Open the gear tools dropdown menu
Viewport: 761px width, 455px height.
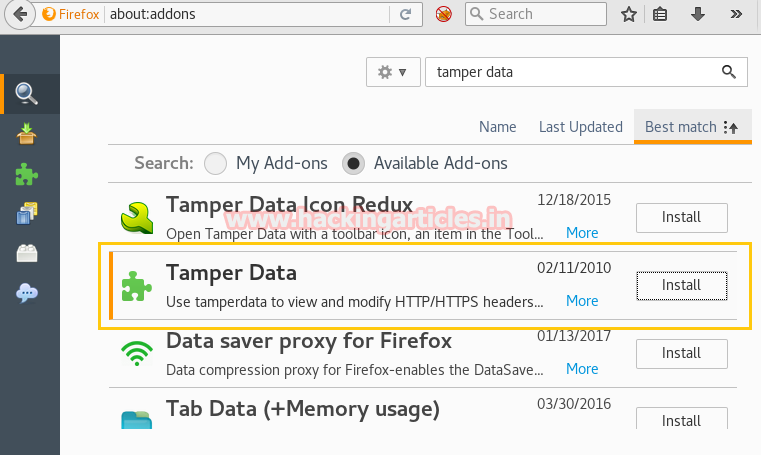392,72
